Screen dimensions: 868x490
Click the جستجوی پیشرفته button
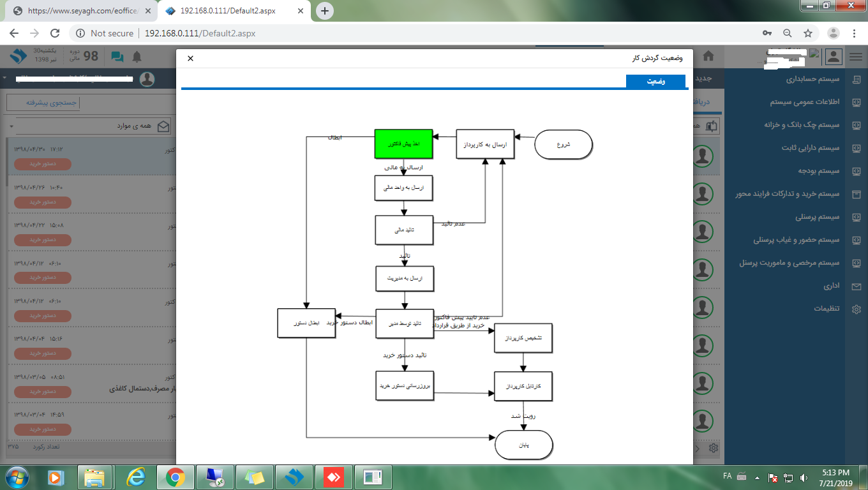[x=43, y=102]
